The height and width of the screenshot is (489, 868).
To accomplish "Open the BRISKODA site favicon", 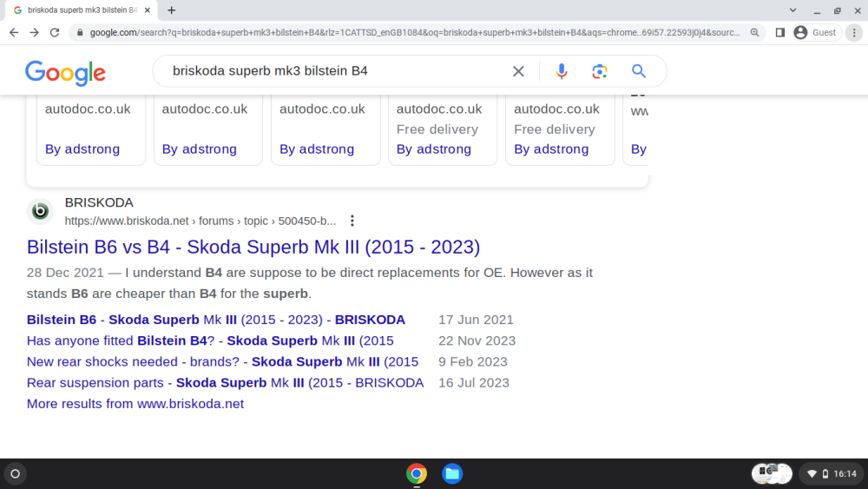I will [x=40, y=211].
